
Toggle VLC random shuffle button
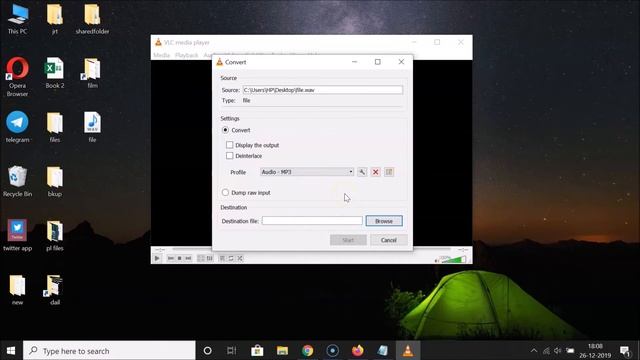tap(240, 258)
